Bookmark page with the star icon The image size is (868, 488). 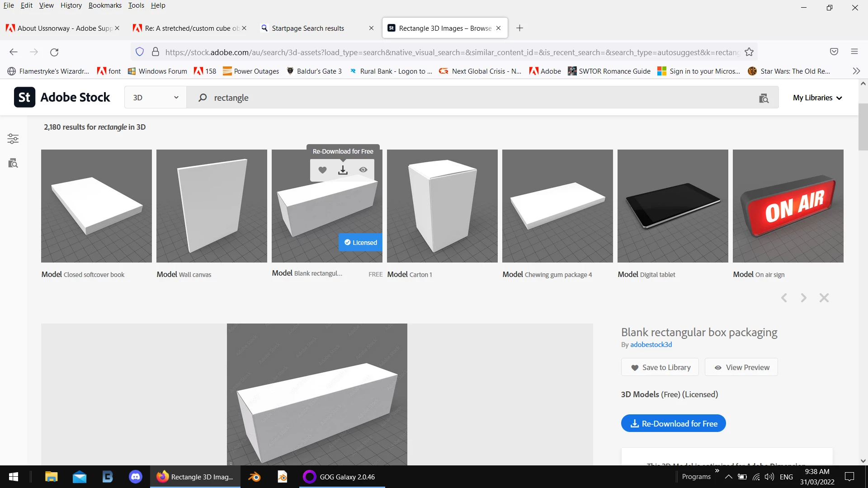pyautogui.click(x=749, y=52)
